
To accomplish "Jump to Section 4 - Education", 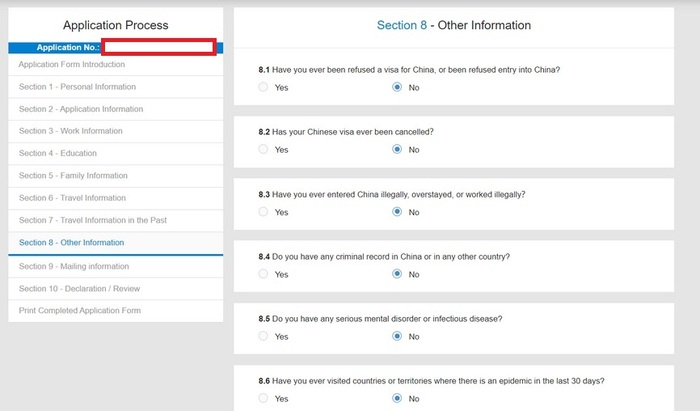I will coord(59,153).
